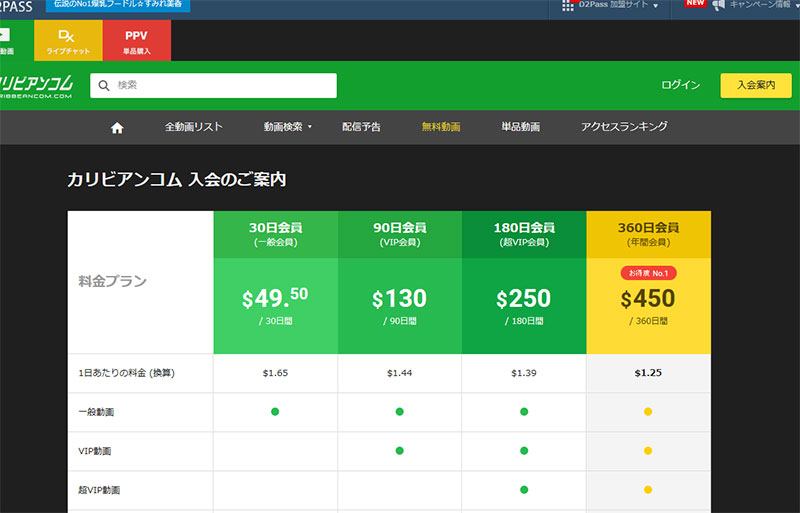Open the PPV single purchase tile

coord(137,40)
